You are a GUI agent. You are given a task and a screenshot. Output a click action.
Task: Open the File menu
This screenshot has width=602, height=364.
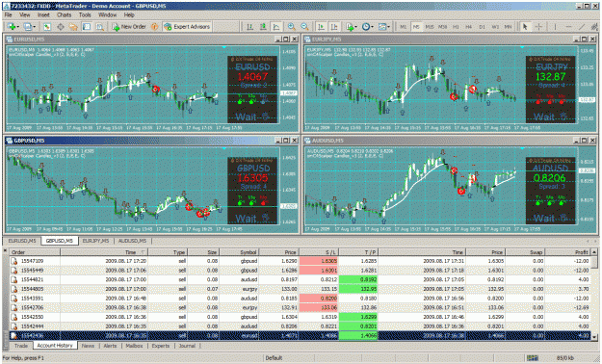pos(8,15)
